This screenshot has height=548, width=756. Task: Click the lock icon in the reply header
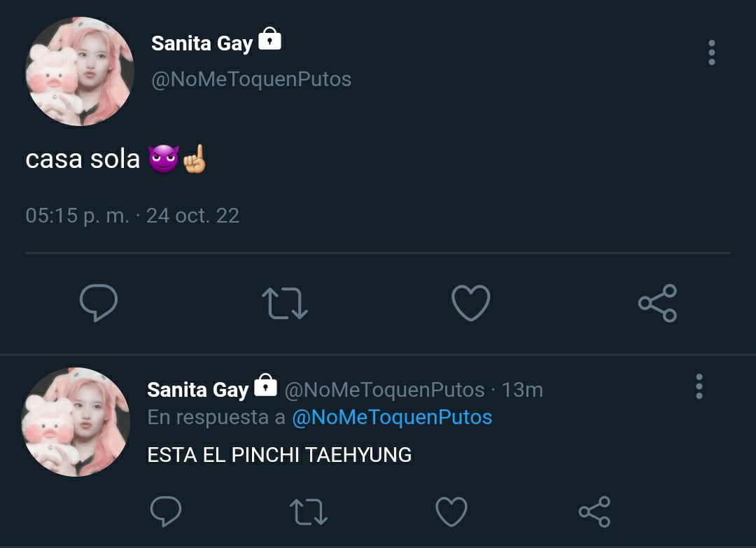[266, 385]
